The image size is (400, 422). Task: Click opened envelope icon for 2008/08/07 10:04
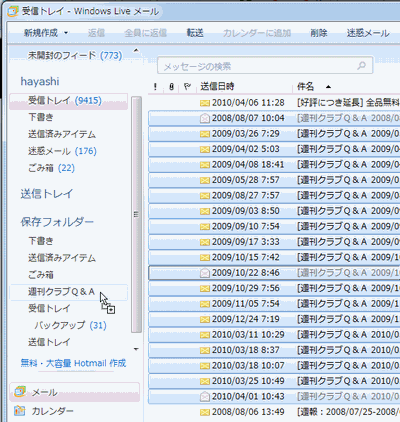coord(205,118)
